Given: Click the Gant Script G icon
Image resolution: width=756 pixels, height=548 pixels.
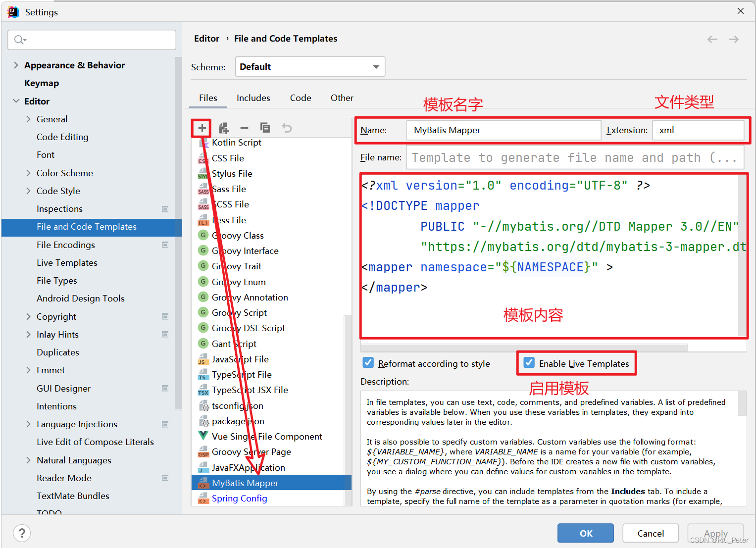Looking at the screenshot, I should click(x=203, y=343).
